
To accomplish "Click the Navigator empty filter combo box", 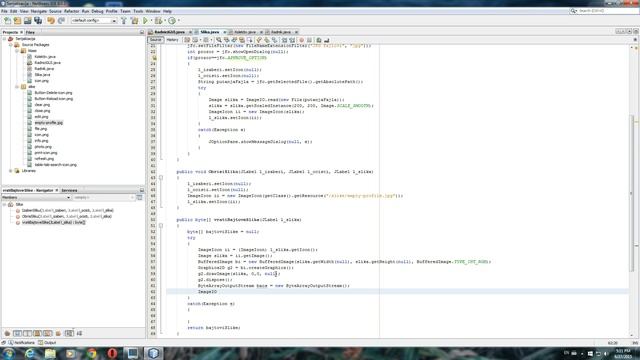I will point(104,198).
